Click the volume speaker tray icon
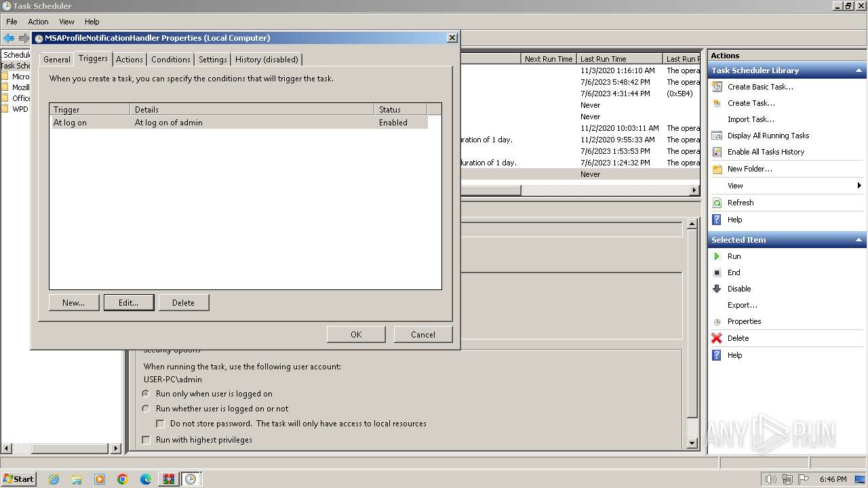The height and width of the screenshot is (488, 868). coord(770,479)
